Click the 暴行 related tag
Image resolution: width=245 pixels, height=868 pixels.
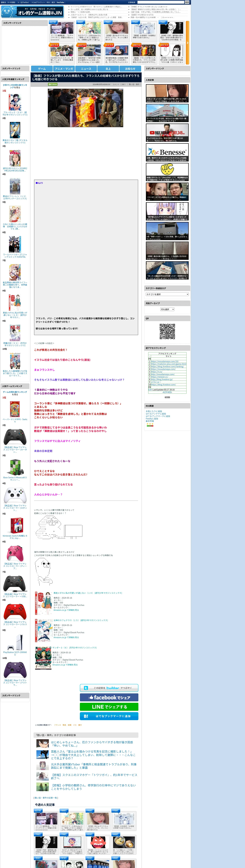point(80,725)
